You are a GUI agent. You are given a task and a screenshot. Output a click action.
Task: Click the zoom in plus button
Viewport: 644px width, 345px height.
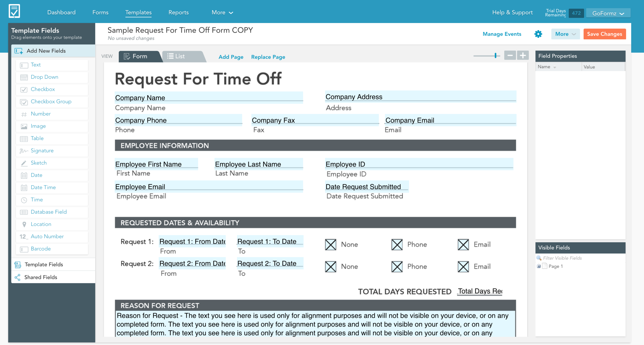coord(523,55)
